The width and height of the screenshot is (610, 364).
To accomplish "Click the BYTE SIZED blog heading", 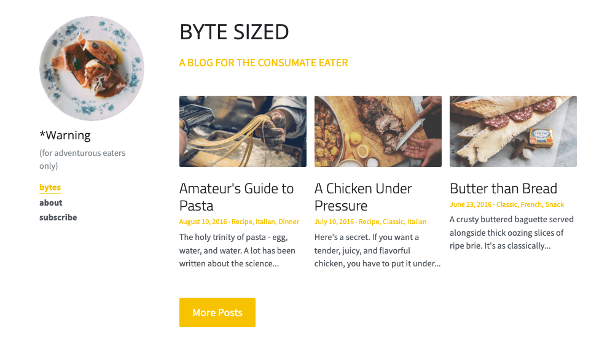I will (x=234, y=32).
